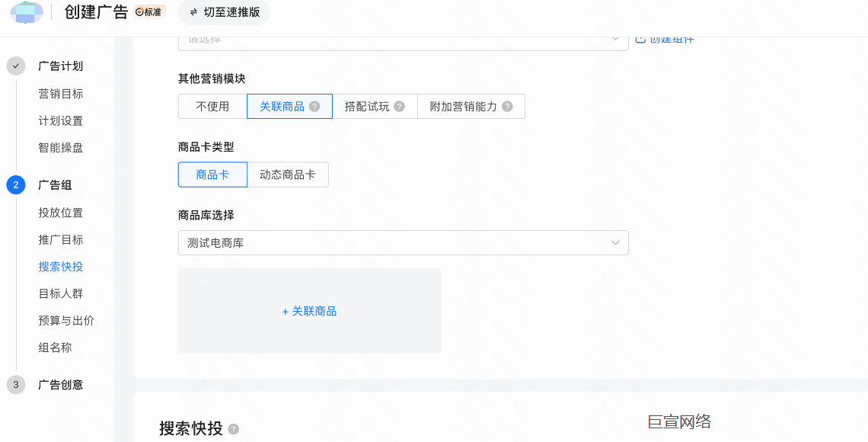Click the + 关联商品 add link
The image size is (868, 442).
pyautogui.click(x=309, y=311)
